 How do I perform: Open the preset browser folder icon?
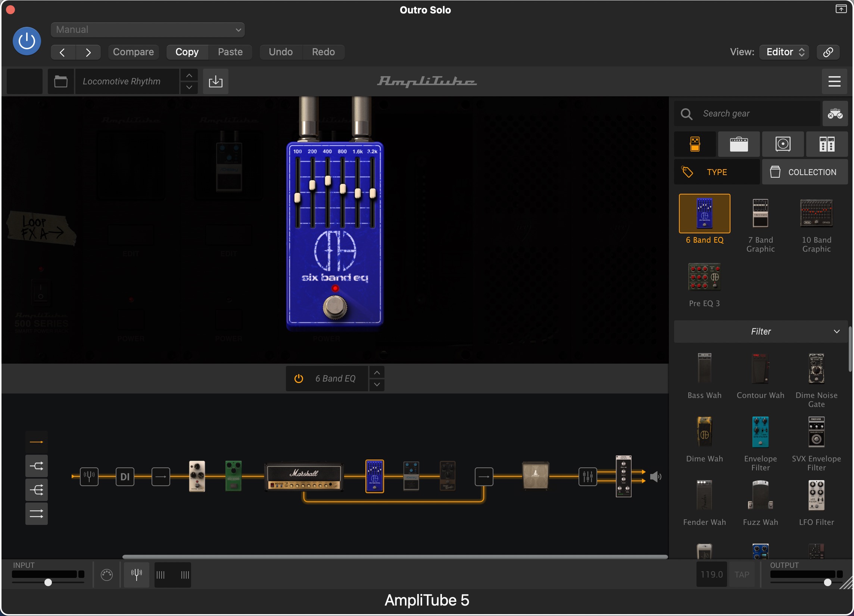tap(60, 81)
